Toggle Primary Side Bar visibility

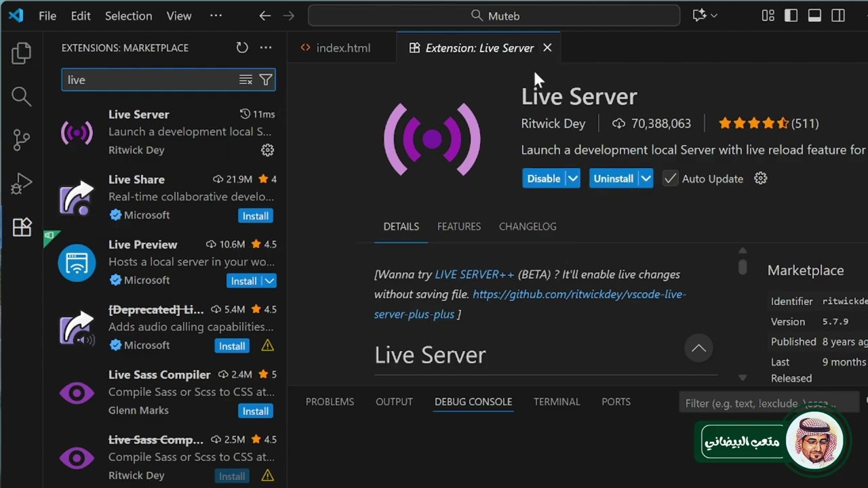coord(791,16)
